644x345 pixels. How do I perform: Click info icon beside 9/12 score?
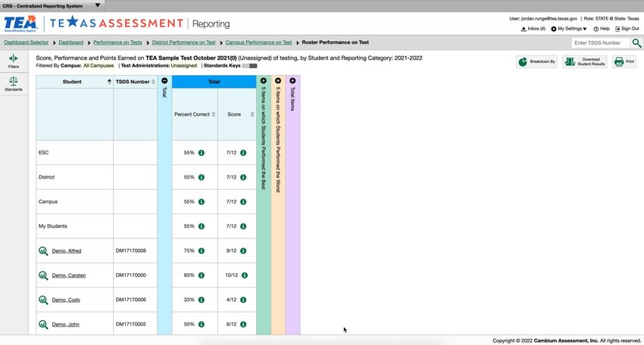(x=243, y=250)
